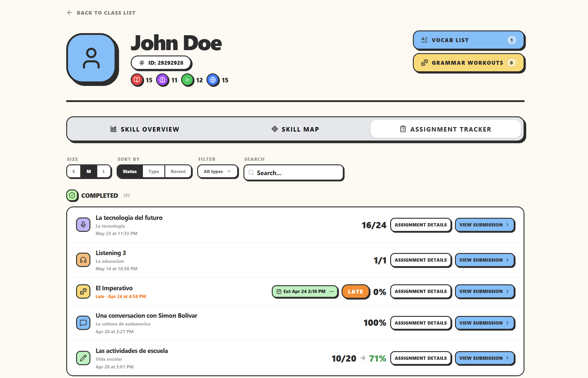Click the La tecnologia del futuro title
Screen dimensions: 588x378
click(129, 218)
